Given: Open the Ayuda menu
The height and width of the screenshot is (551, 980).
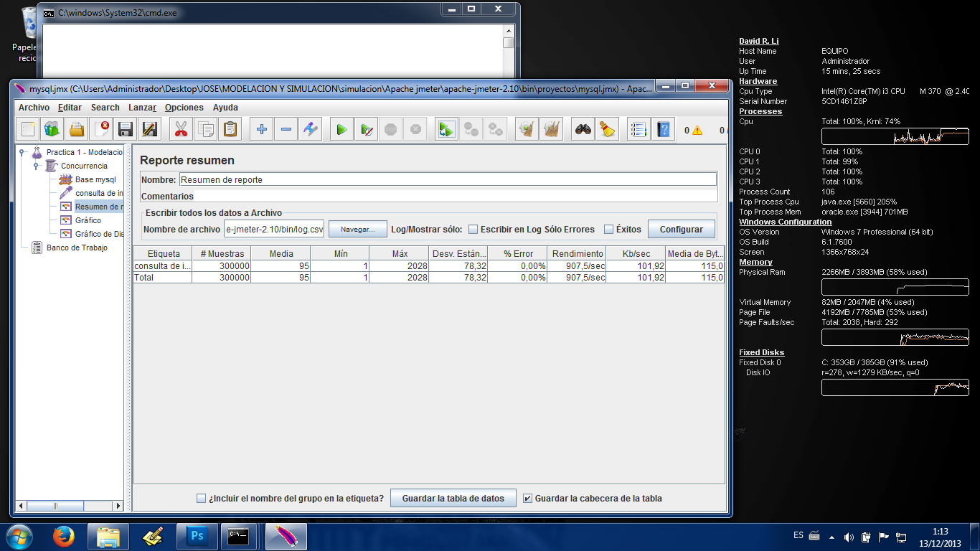Looking at the screenshot, I should (x=225, y=108).
